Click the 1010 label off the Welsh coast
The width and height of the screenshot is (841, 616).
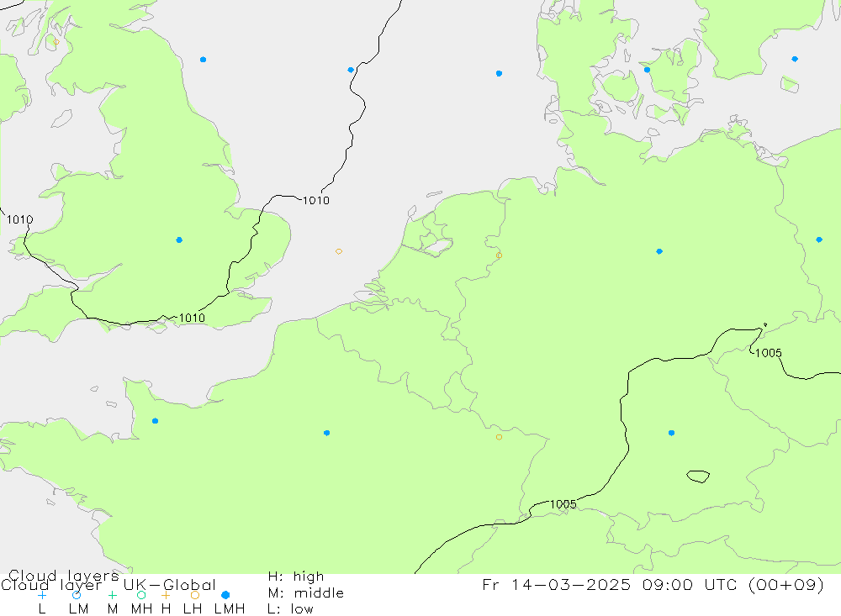pos(20,220)
